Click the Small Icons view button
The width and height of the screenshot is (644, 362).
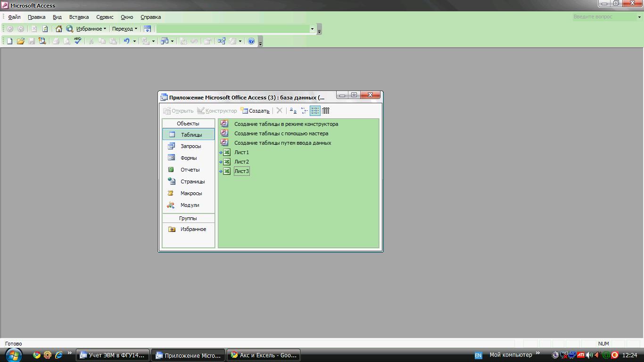coord(304,111)
